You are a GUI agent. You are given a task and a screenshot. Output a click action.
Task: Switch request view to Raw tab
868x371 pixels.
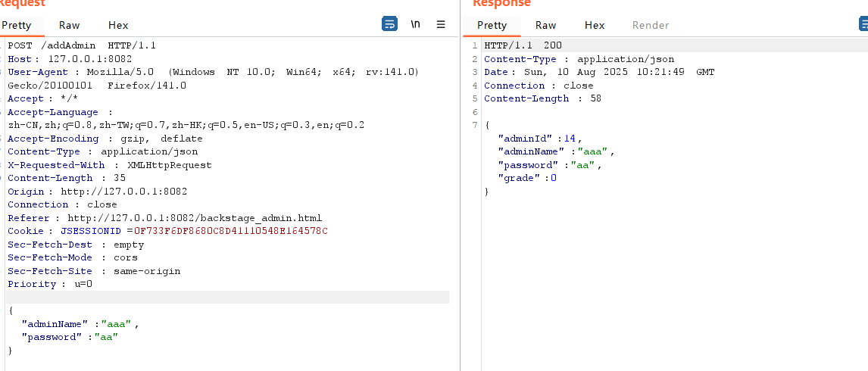(69, 25)
